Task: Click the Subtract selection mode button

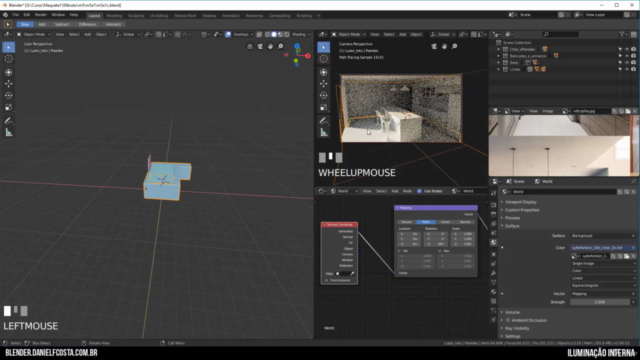Action: tap(62, 24)
